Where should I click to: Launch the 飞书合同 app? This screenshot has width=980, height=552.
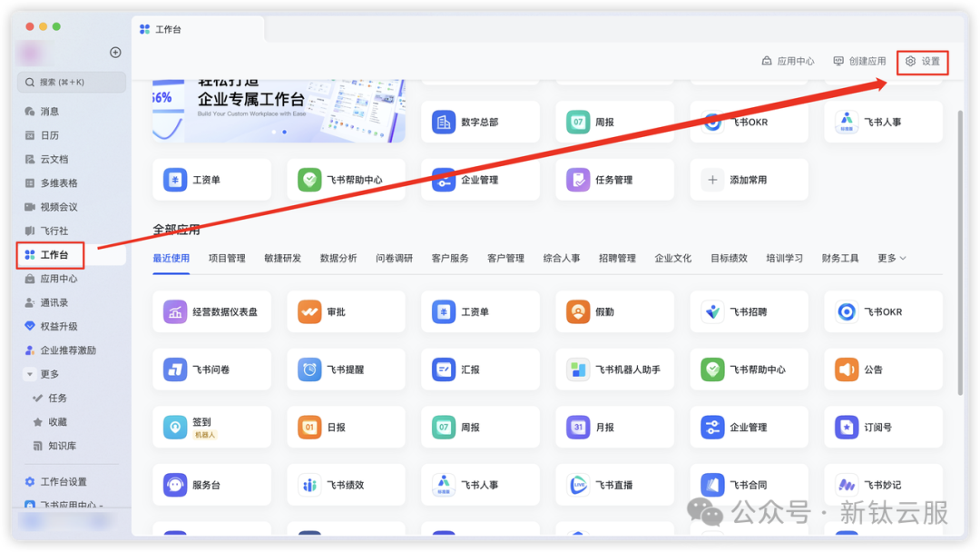[x=749, y=485]
